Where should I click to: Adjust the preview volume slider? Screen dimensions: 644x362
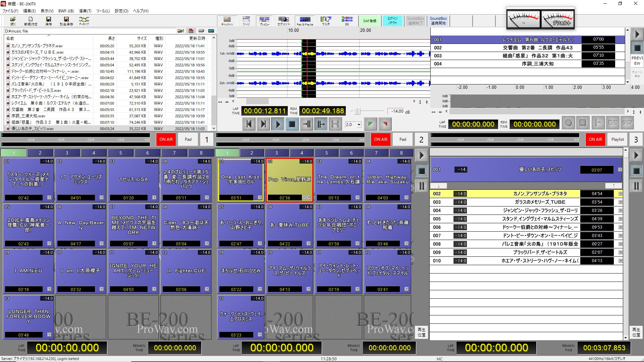click(x=357, y=111)
